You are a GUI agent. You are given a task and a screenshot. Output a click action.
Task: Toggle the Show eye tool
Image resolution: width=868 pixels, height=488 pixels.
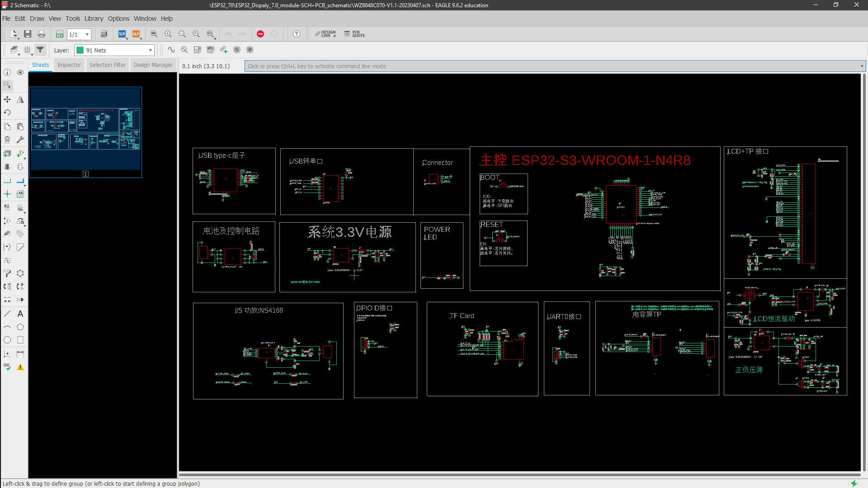(20, 72)
